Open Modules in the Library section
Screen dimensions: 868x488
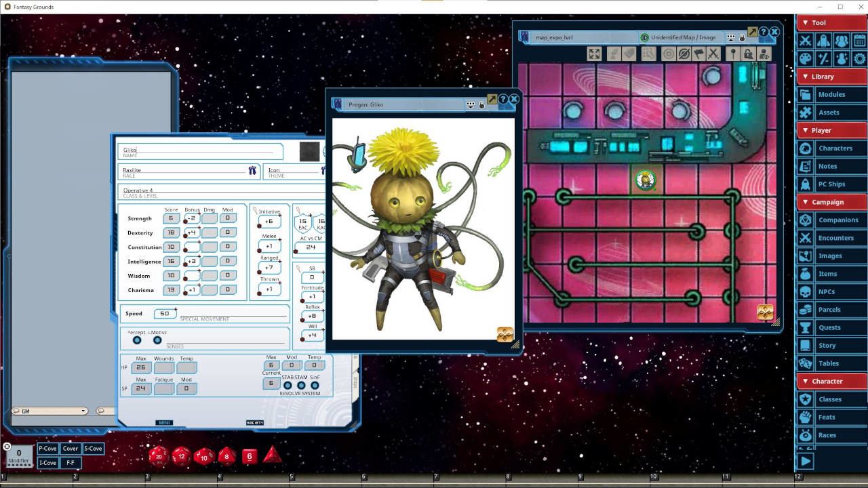831,95
